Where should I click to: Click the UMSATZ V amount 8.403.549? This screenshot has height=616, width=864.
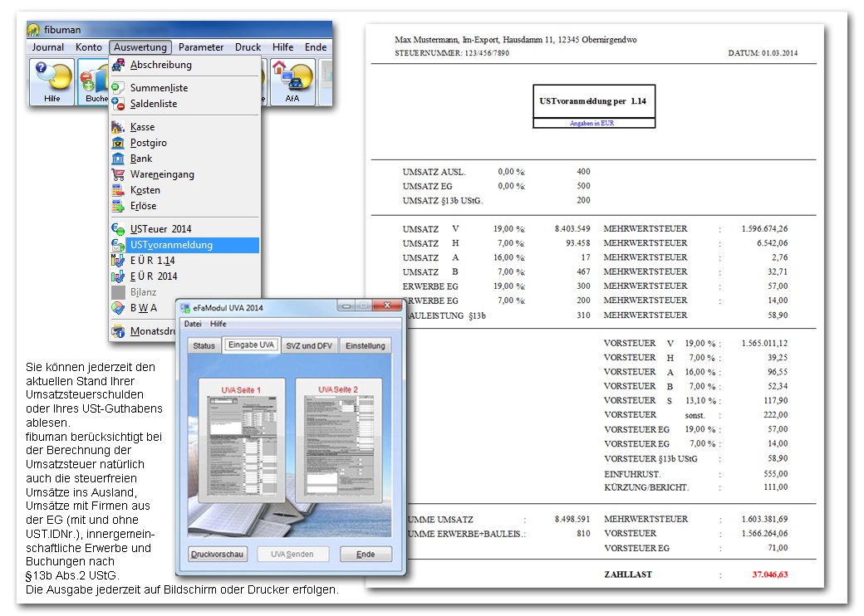pyautogui.click(x=572, y=229)
